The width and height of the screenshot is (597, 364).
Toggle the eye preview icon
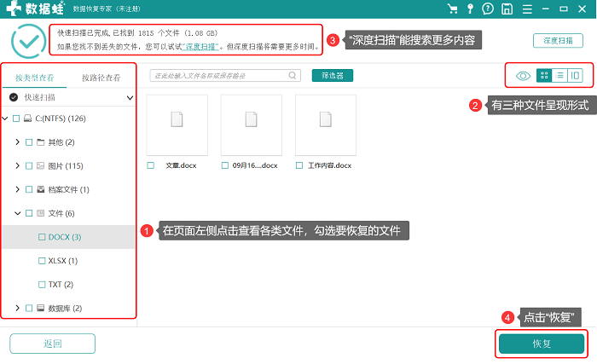[523, 76]
